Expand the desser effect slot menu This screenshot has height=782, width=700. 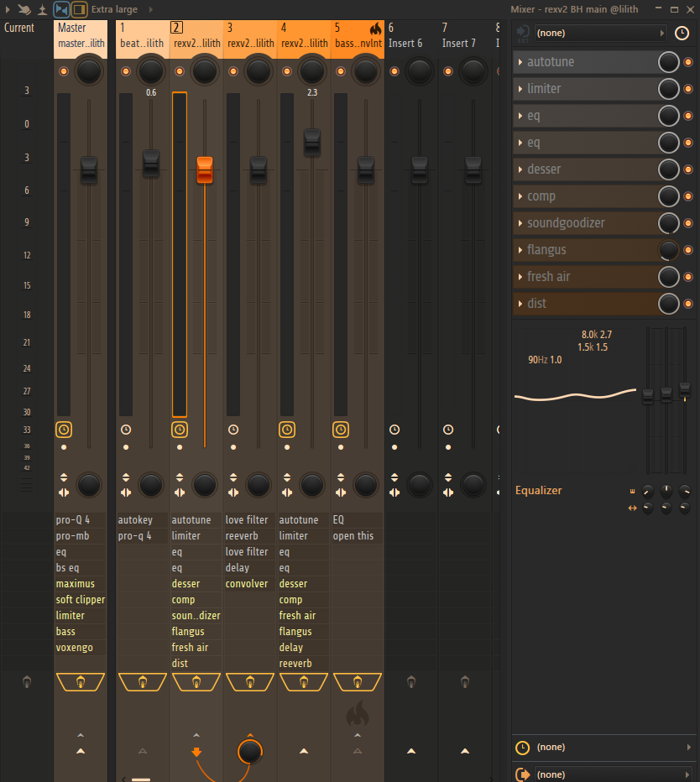pyautogui.click(x=520, y=169)
